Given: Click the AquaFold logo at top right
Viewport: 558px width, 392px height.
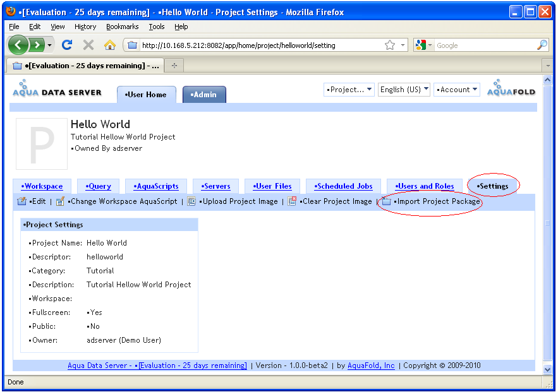Looking at the screenshot, I should tap(511, 88).
